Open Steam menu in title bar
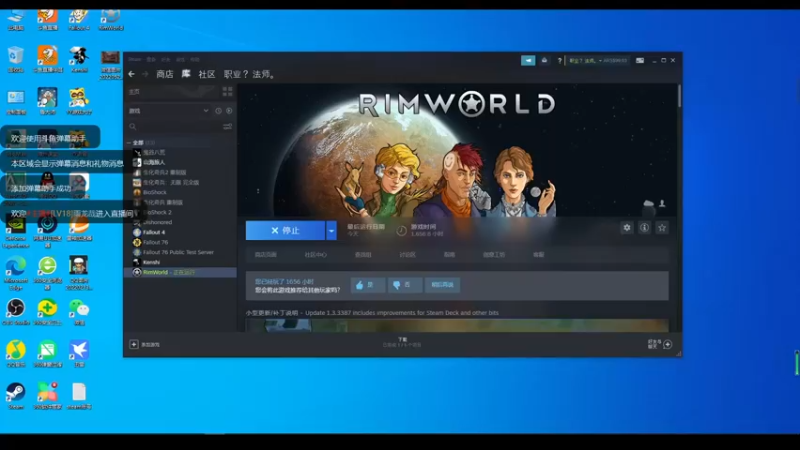Viewport: 800px width, 450px height. (x=134, y=59)
